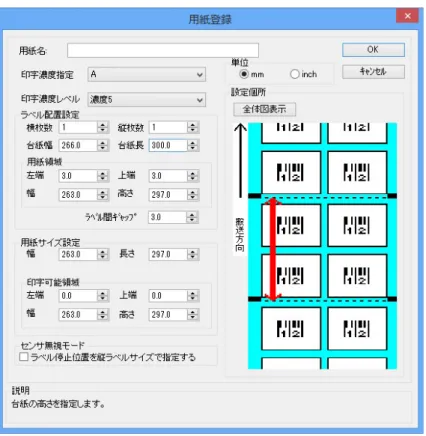Click 印字可能領域 高さ 297.0 field
426x436 pixels.
[168, 315]
